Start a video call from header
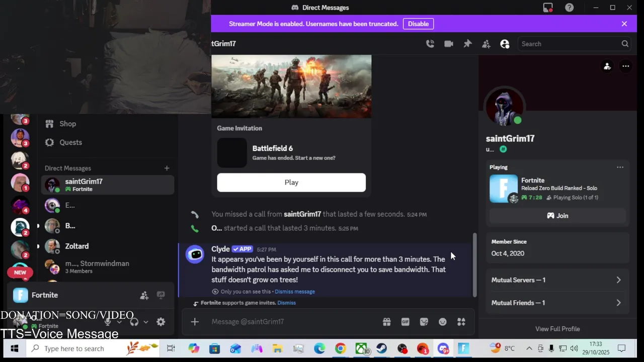The height and width of the screenshot is (362, 644). point(449,44)
